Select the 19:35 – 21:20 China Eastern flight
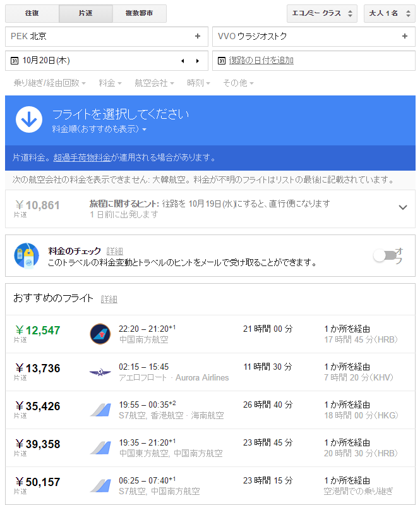 click(x=210, y=448)
